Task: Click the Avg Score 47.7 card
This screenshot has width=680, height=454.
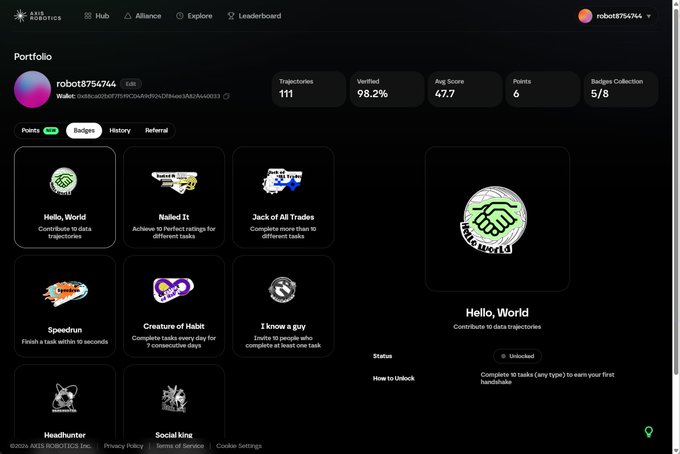Action: pyautogui.click(x=465, y=89)
